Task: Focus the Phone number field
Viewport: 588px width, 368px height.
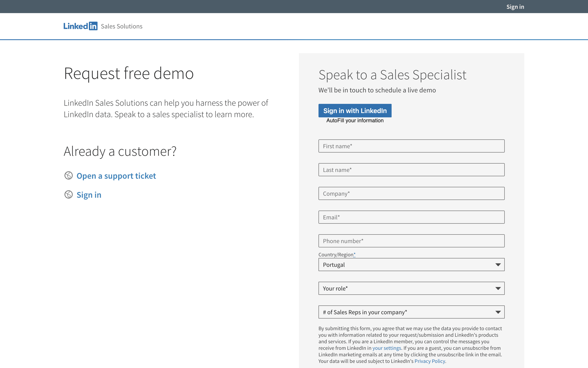Action: [x=411, y=241]
